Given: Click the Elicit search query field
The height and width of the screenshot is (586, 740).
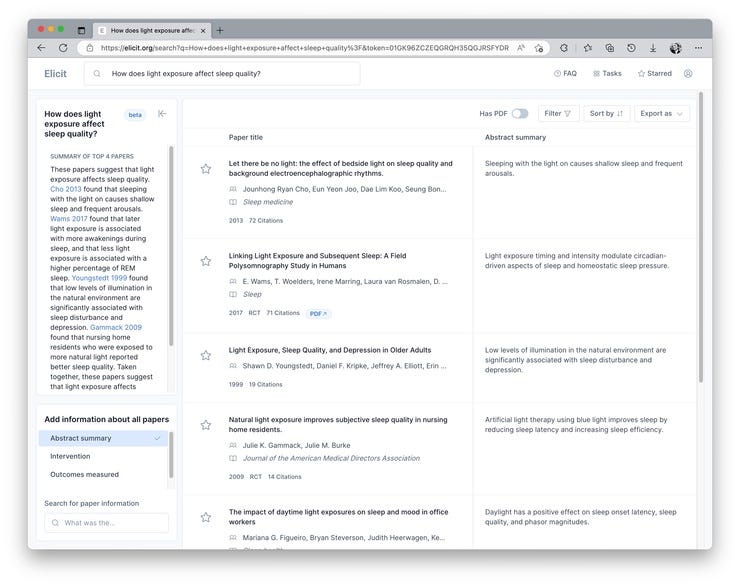Looking at the screenshot, I should tap(222, 74).
